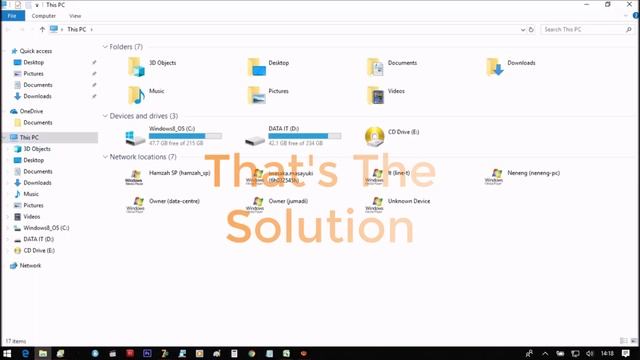Viewport: 640px width, 360px height.
Task: Click the DATA IT (D:) capacity bar
Action: 305,136
